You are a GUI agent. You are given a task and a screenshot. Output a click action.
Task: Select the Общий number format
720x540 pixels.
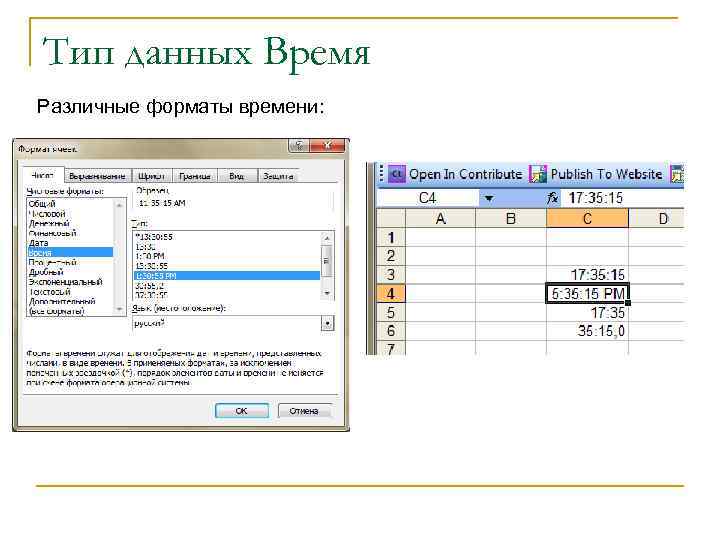(x=70, y=203)
